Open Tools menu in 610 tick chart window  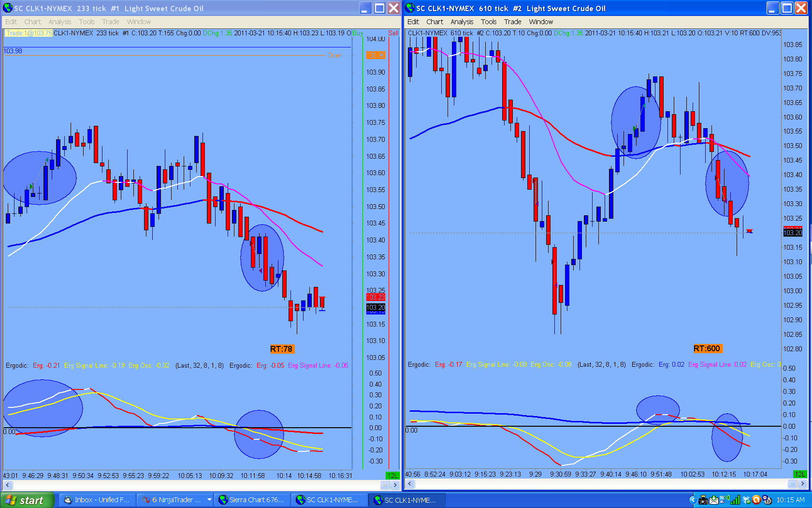click(x=489, y=22)
